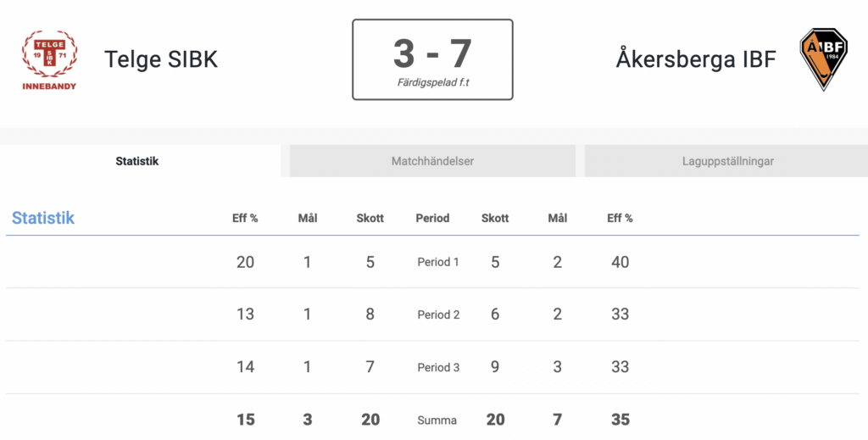Click the left Mål column header
This screenshot has width=868, height=440.
pos(307,218)
